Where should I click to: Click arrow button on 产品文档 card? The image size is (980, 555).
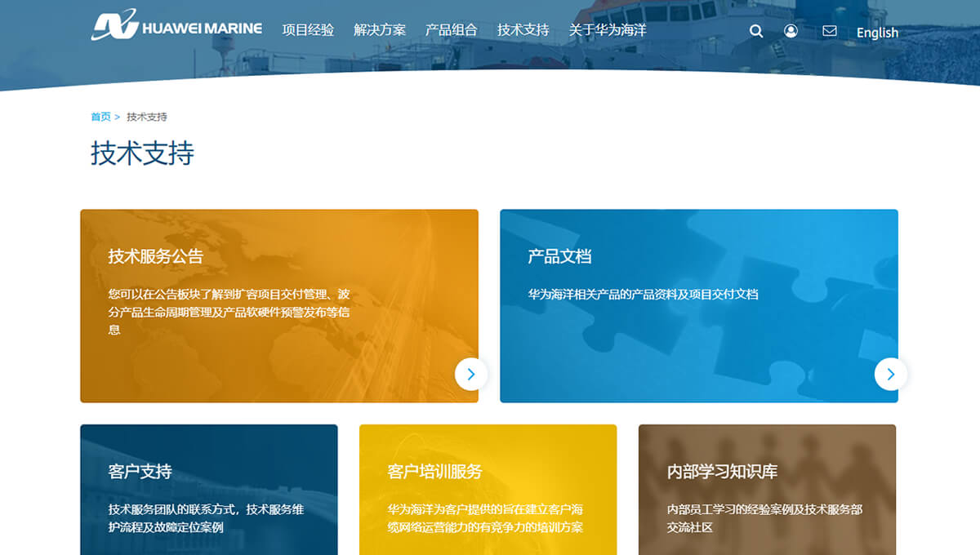point(890,374)
